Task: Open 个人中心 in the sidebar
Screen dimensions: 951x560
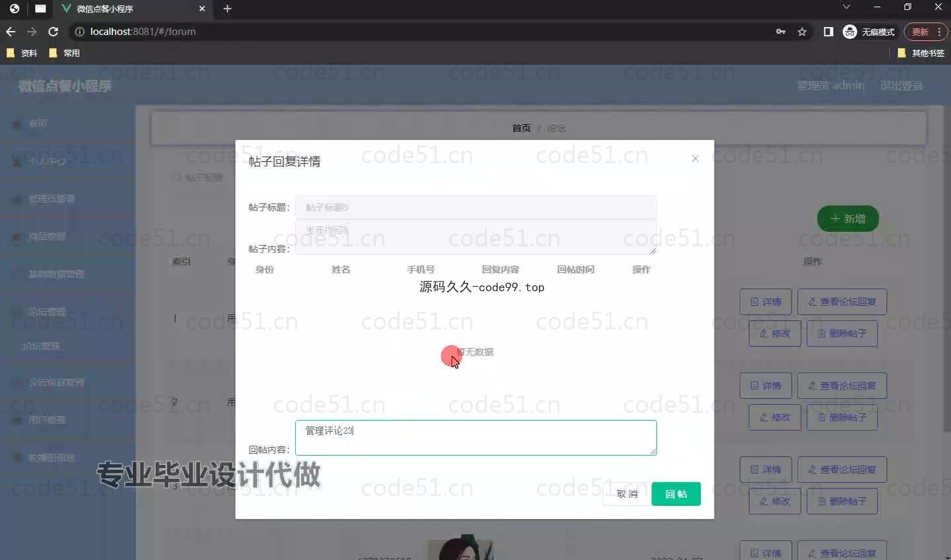Action: 66,161
